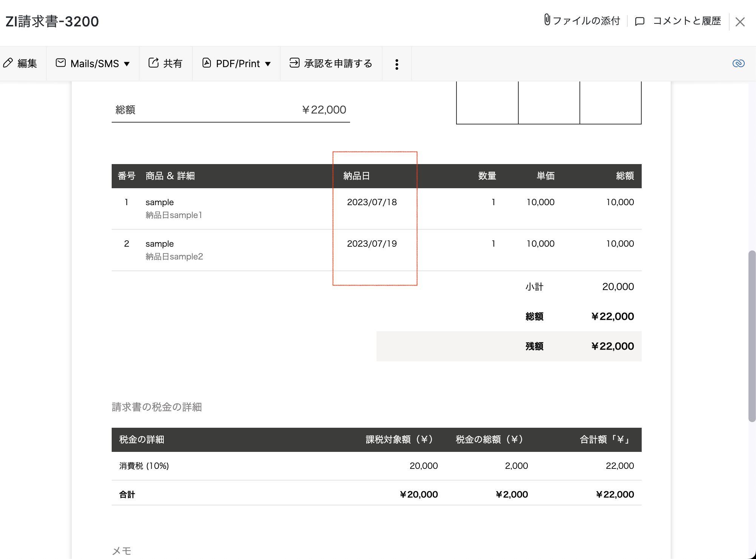This screenshot has width=756, height=559.
Task: Click the 編集 button
Action: coord(27,63)
